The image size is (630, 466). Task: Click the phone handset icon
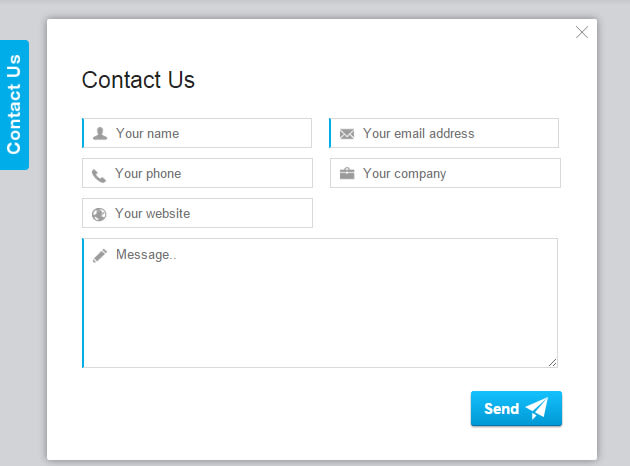(x=99, y=175)
